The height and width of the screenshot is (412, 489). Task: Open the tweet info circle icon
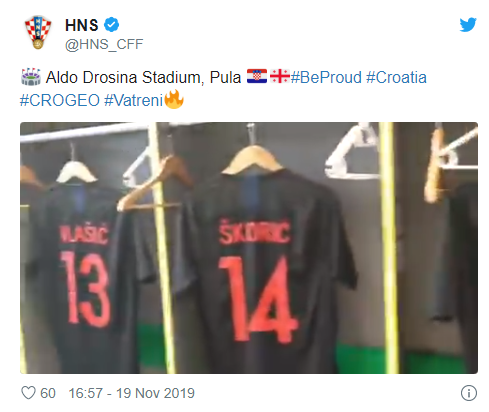[469, 393]
